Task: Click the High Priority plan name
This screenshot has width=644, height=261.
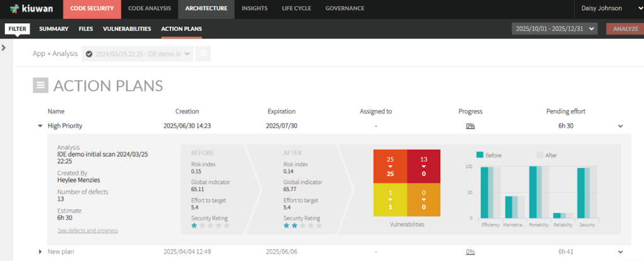Action: [x=65, y=126]
